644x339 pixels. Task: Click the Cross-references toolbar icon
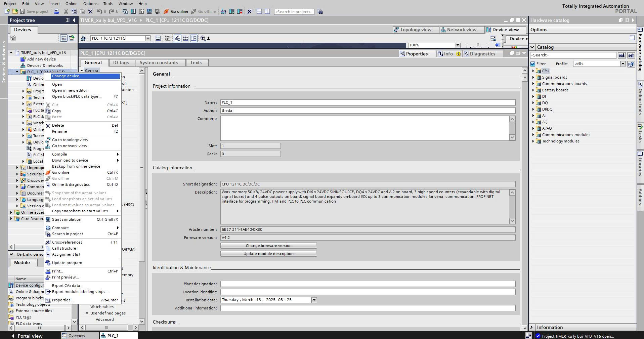pyautogui.click(x=249, y=11)
